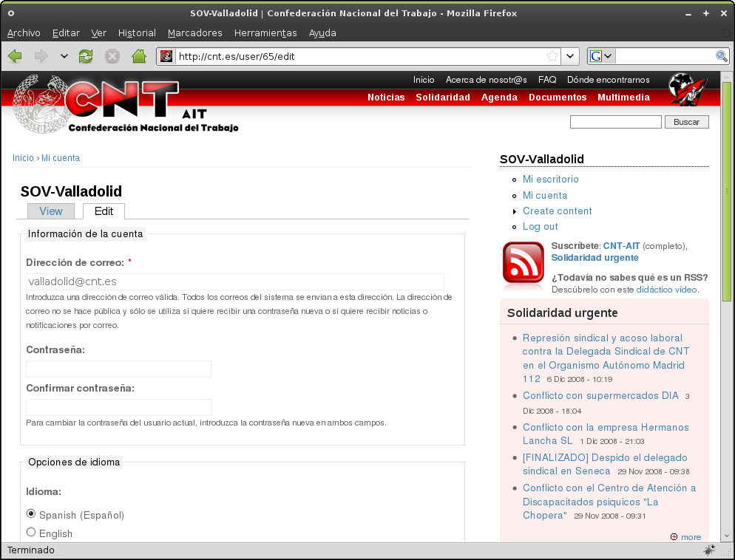Click the Mi cuenta breadcrumb link
Image resolution: width=735 pixels, height=560 pixels.
pos(61,158)
